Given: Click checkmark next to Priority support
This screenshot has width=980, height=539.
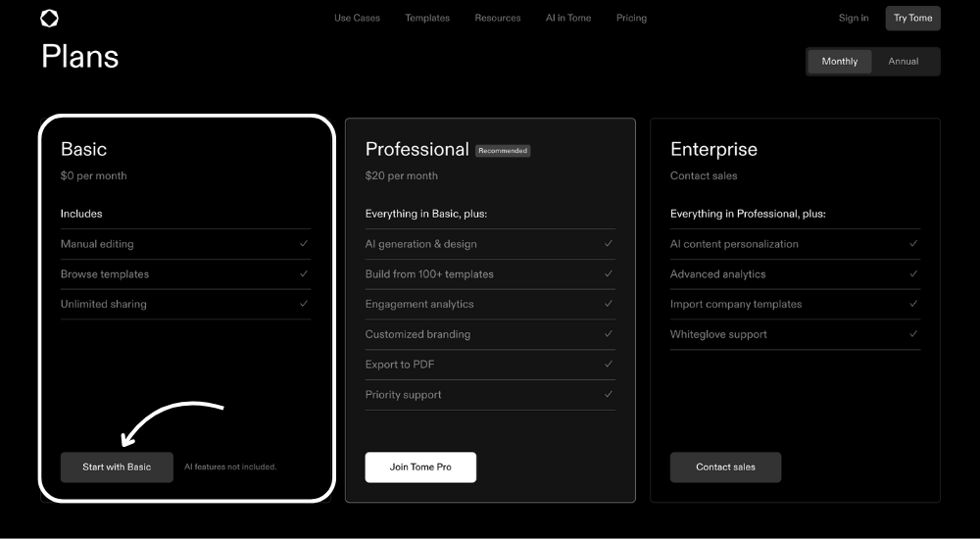Looking at the screenshot, I should tap(609, 395).
